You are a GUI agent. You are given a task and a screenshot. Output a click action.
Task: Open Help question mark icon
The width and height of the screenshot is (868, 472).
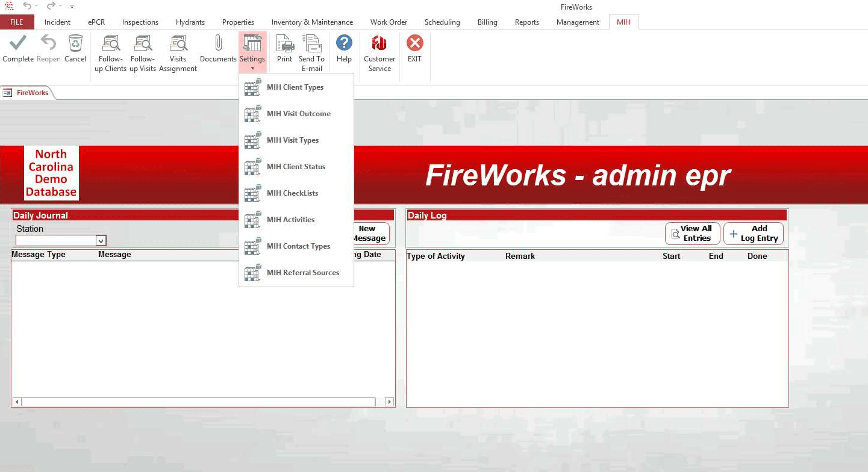tap(344, 43)
